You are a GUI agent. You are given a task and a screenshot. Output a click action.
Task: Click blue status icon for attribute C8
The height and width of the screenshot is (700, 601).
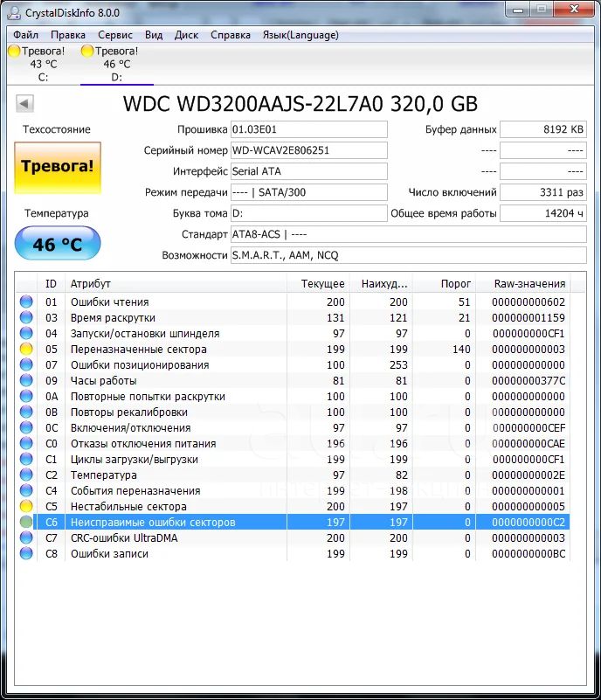point(26,554)
